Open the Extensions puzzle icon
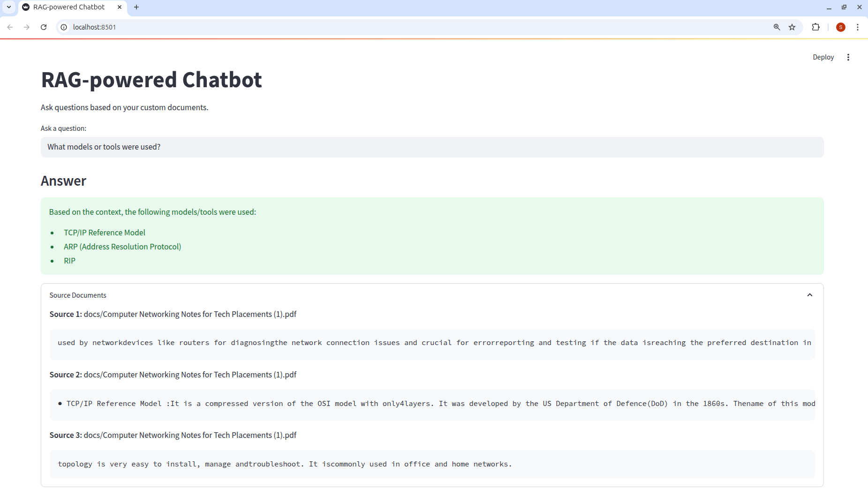 pyautogui.click(x=815, y=27)
